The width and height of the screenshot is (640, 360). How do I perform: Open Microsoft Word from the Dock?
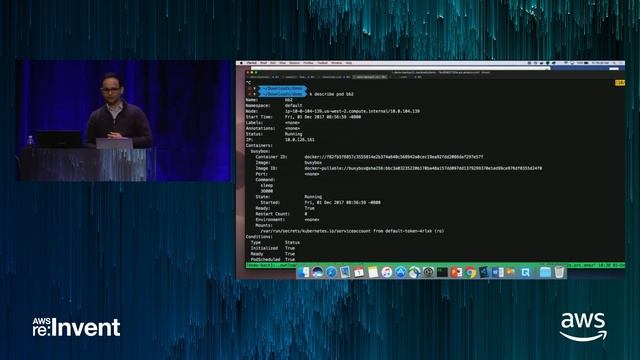tap(498, 272)
